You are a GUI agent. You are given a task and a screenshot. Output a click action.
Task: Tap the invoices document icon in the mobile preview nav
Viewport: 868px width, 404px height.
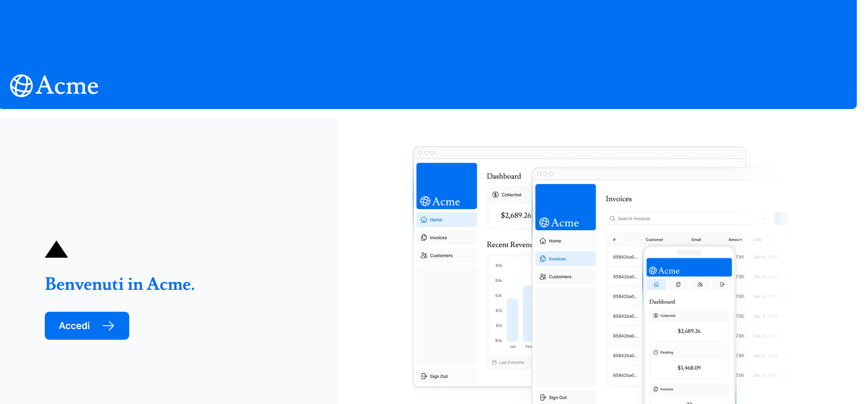pos(678,284)
